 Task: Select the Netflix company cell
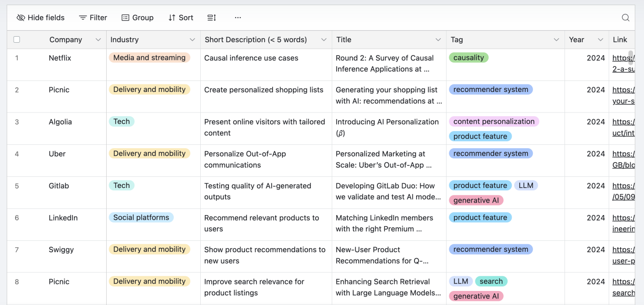(x=60, y=58)
